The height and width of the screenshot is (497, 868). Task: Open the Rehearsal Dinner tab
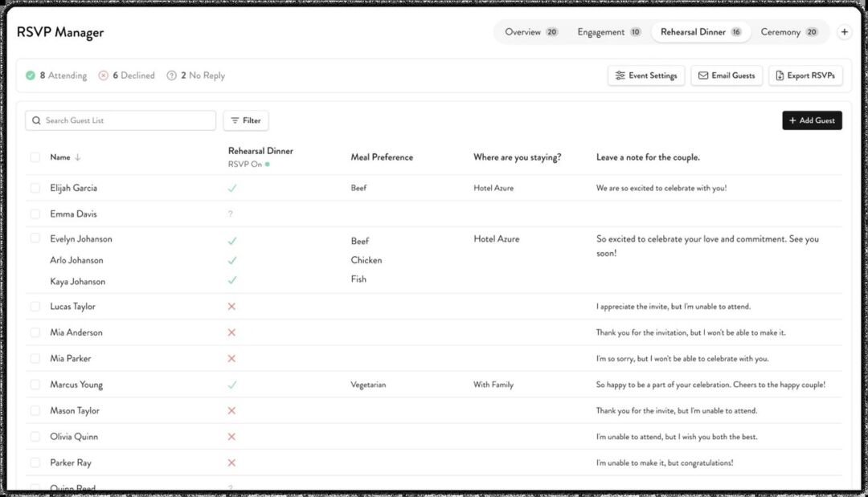pyautogui.click(x=701, y=32)
